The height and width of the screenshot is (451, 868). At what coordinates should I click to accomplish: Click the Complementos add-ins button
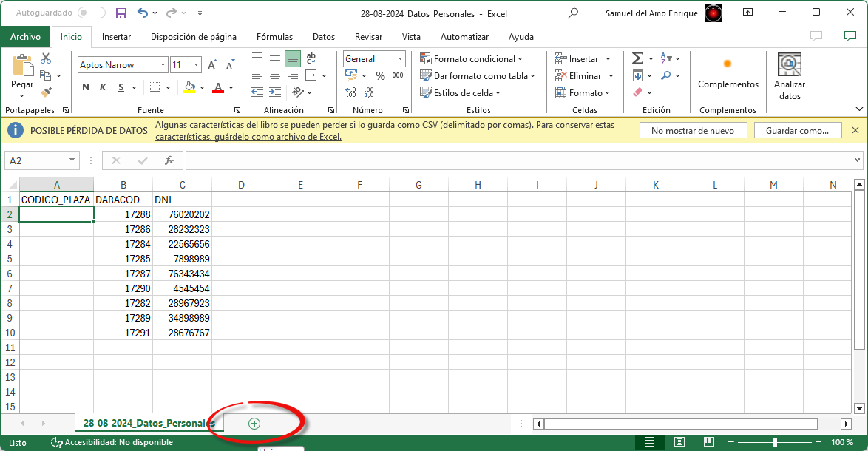(x=728, y=74)
